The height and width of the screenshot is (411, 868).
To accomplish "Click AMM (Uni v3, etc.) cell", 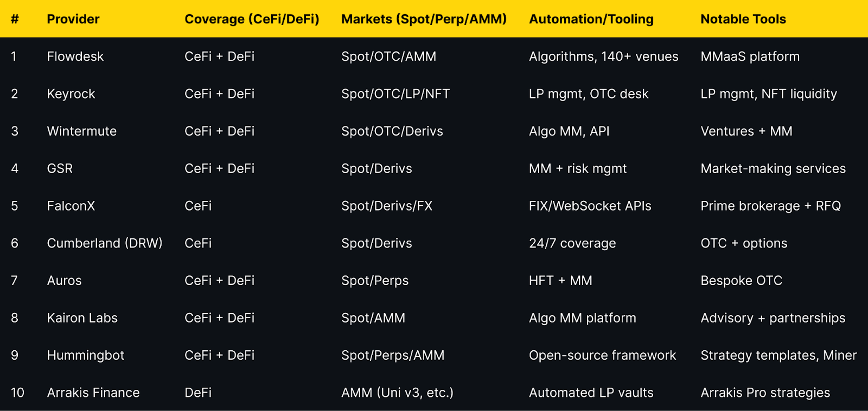I will pos(397,393).
